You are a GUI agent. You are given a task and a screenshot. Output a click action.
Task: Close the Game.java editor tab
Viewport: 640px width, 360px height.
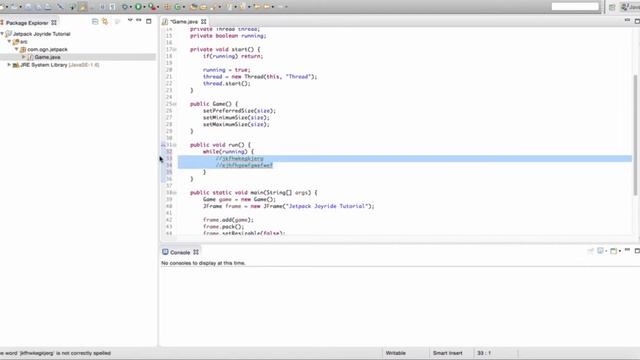[x=204, y=22]
